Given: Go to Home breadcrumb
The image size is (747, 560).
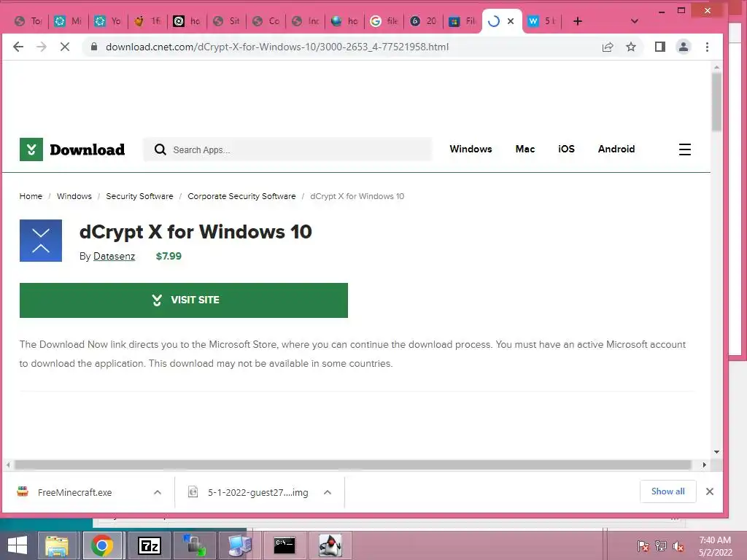Looking at the screenshot, I should click(31, 196).
